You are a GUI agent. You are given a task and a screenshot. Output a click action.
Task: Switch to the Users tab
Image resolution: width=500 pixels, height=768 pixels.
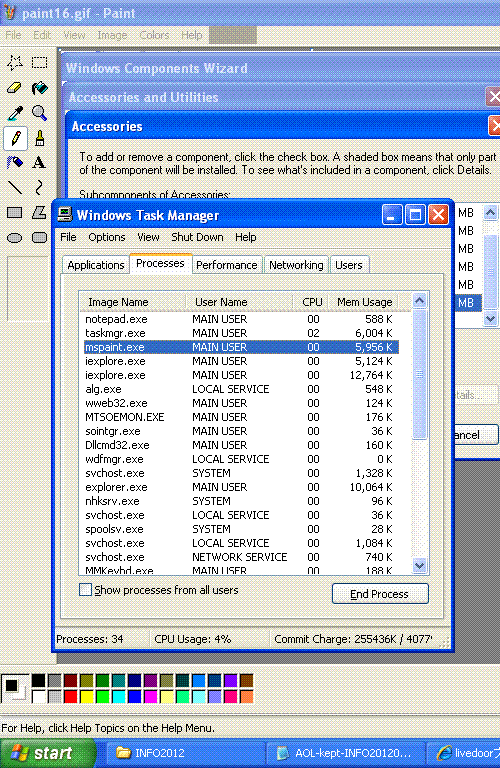click(349, 265)
